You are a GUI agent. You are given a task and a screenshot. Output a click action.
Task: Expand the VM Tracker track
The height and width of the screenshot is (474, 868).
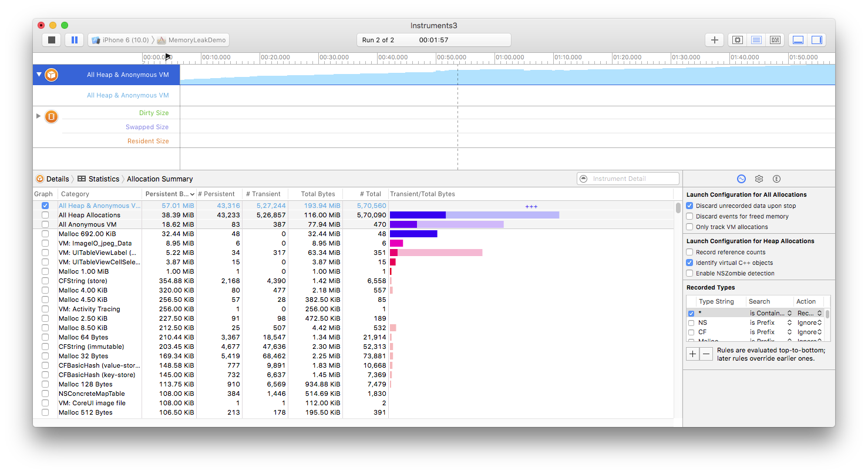(39, 116)
